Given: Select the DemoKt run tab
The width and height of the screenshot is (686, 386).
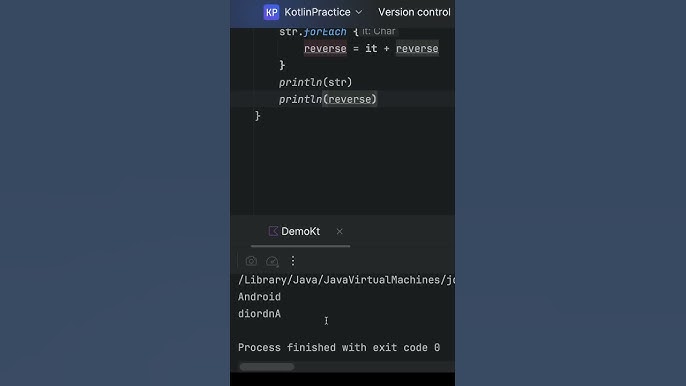Looking at the screenshot, I should (x=300, y=232).
